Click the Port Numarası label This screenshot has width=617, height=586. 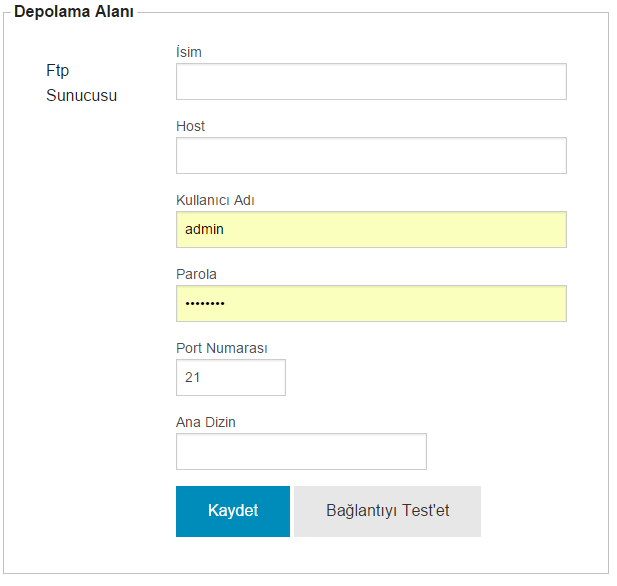point(222,348)
